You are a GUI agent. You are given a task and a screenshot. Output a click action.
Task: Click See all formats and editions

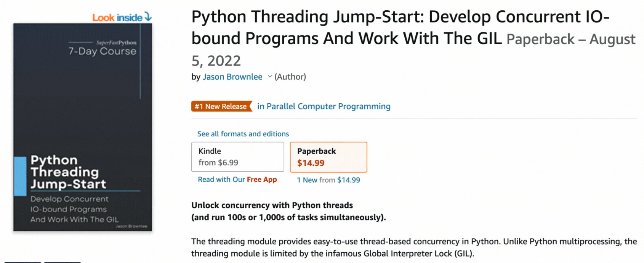[x=243, y=134]
